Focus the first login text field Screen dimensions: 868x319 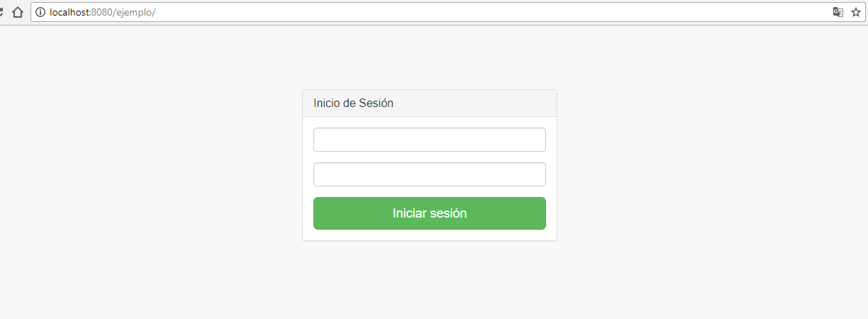(429, 140)
